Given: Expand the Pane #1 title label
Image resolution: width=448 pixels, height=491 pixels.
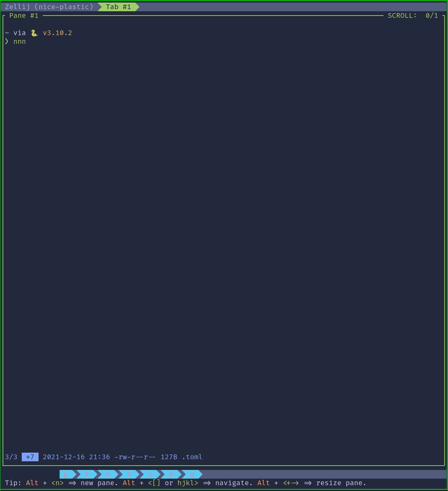Looking at the screenshot, I should (x=24, y=15).
